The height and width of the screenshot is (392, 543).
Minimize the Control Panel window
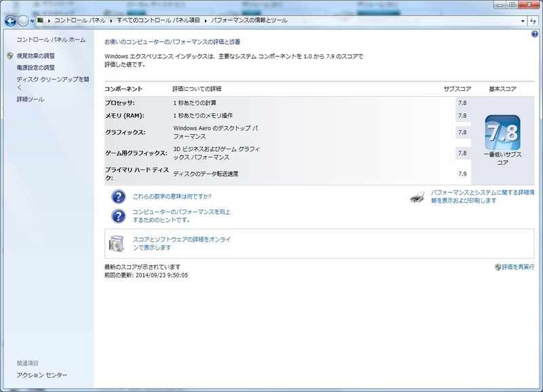click(x=500, y=5)
